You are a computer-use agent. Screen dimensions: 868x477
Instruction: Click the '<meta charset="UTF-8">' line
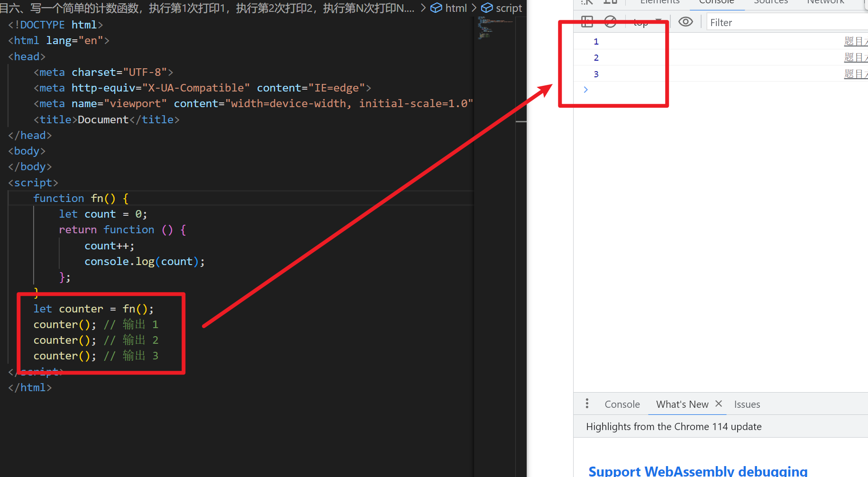coord(103,72)
